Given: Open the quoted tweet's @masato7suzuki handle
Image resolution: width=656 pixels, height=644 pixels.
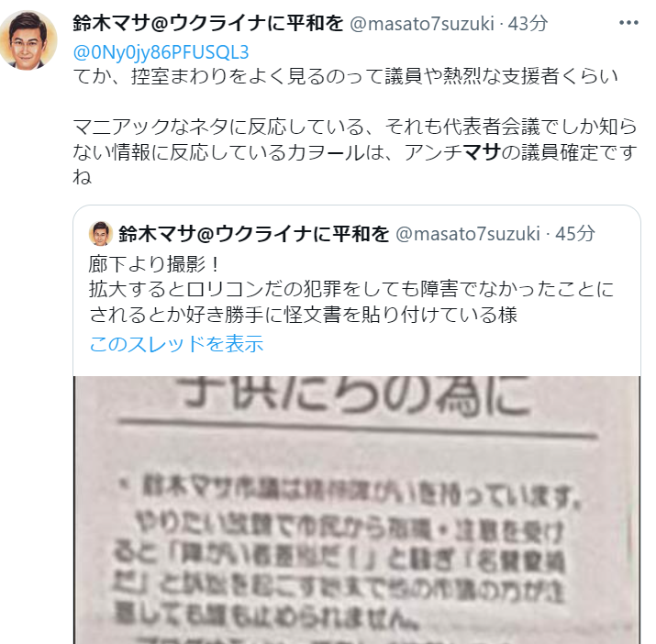Looking at the screenshot, I should [x=468, y=234].
